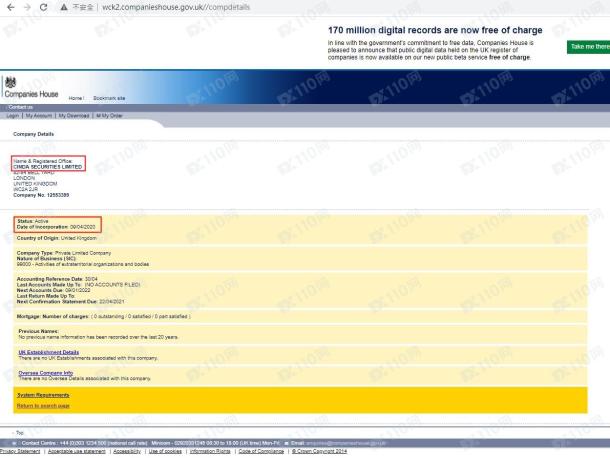Click the Accounting Reference Date text
The image size is (610, 458).
pyautogui.click(x=57, y=279)
